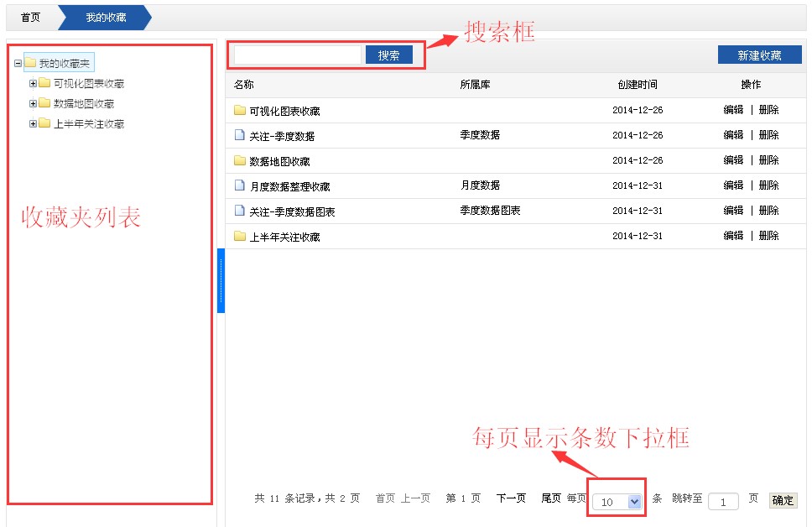This screenshot has height=527, width=812.
Task: Click folder icon in 上半年关注收藏 table row
Action: coord(239,237)
